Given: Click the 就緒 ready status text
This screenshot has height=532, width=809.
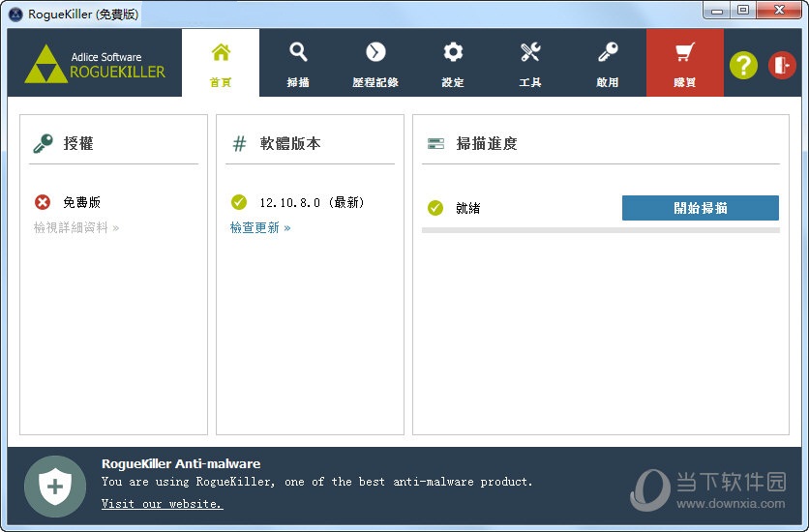Looking at the screenshot, I should [468, 208].
